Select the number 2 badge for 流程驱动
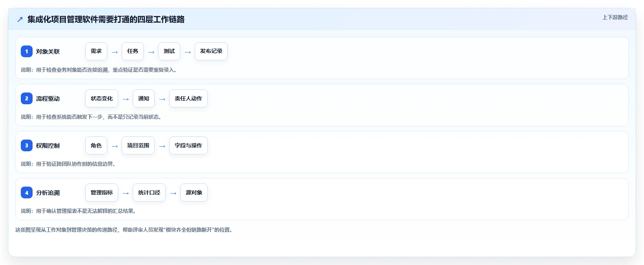The width and height of the screenshot is (644, 265). tap(27, 98)
